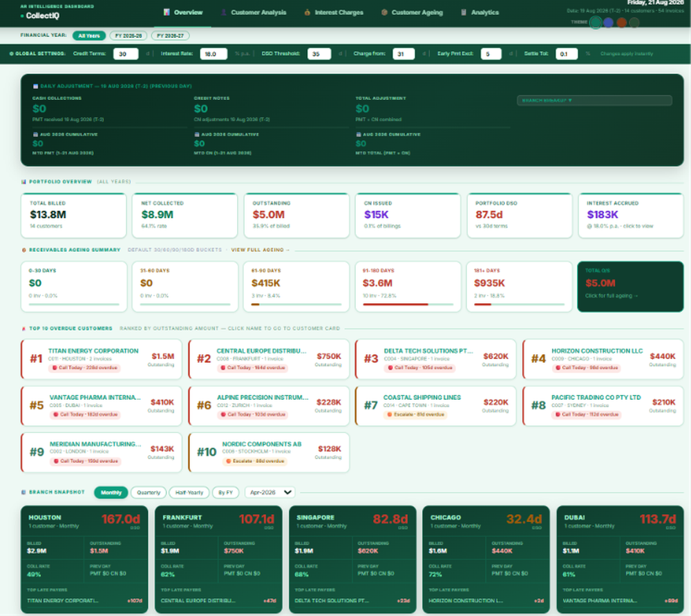Select By FY branch snapshot view
The height and width of the screenshot is (616, 691).
tap(226, 492)
